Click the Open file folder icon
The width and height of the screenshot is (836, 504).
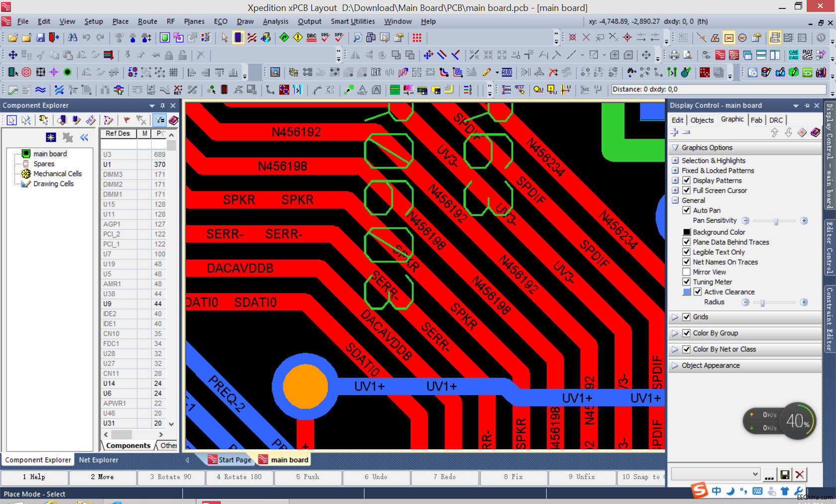pos(13,38)
